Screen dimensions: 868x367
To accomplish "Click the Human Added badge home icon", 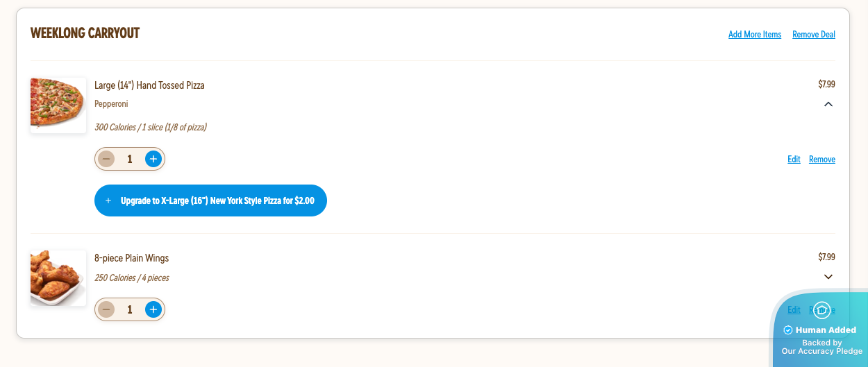I will coord(821,310).
